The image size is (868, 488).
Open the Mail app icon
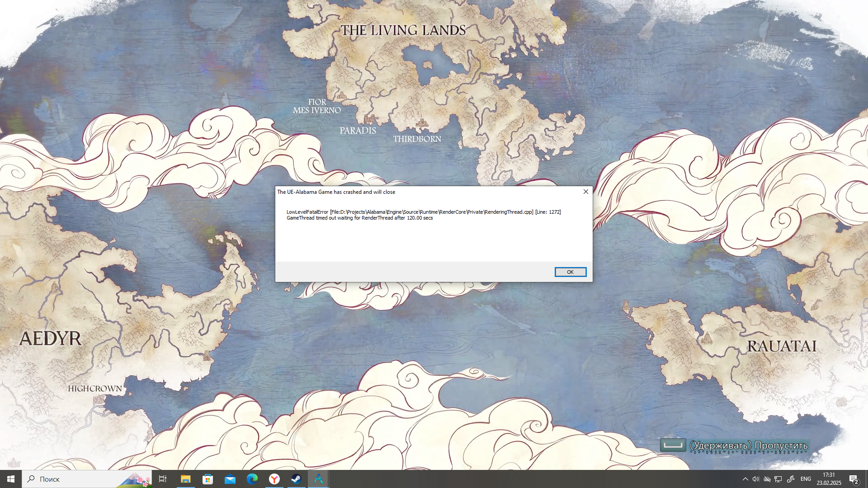click(230, 479)
